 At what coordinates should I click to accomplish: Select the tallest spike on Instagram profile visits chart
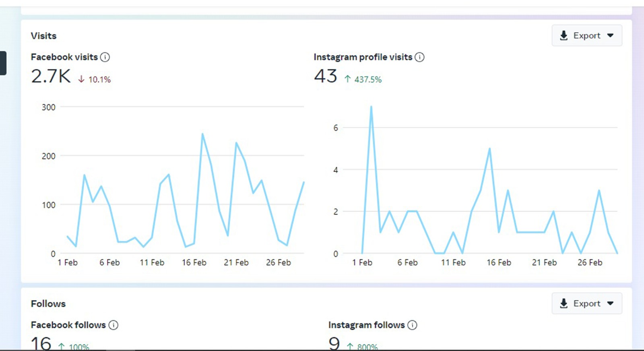(x=371, y=107)
